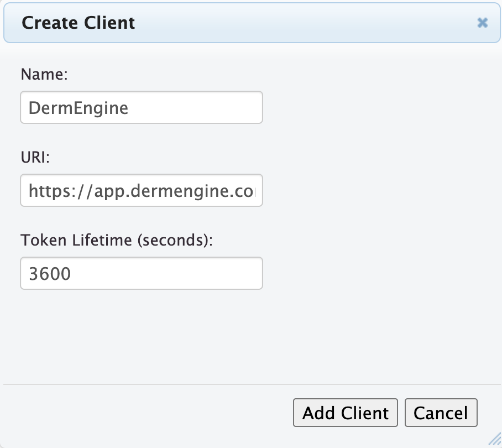Click into the URI text field
The image size is (502, 448).
(141, 190)
